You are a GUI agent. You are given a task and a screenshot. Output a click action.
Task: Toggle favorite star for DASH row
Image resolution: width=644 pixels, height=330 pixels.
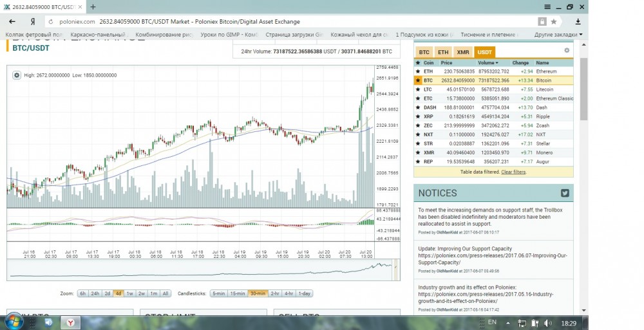tap(418, 107)
